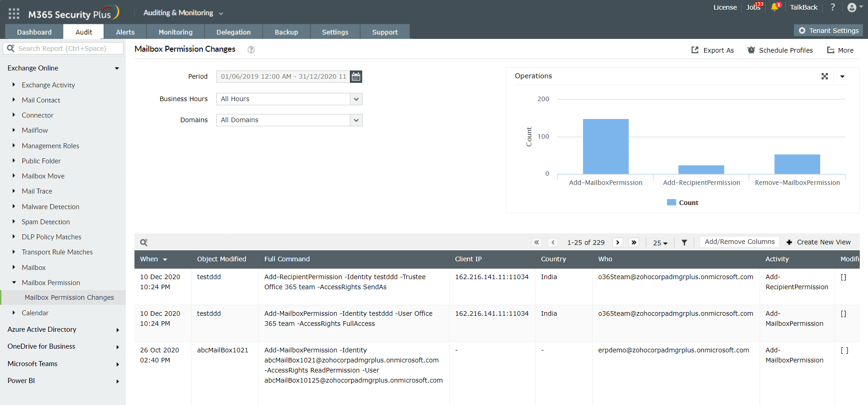Click the Add-MailboxPermission bar in chart

click(x=605, y=146)
